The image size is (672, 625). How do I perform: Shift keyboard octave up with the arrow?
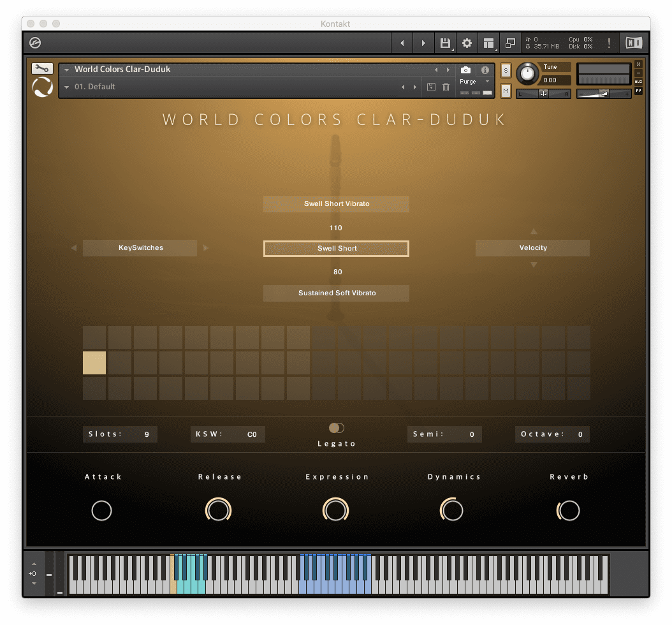34,564
